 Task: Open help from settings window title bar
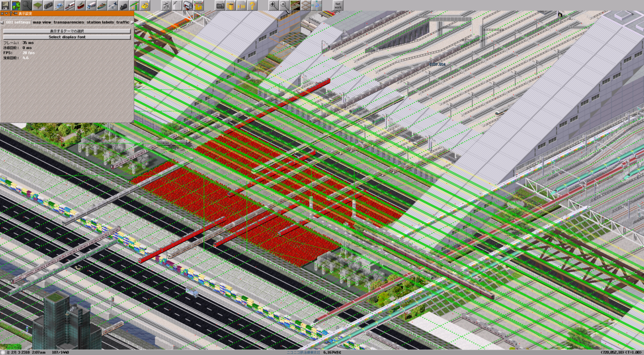point(11,13)
